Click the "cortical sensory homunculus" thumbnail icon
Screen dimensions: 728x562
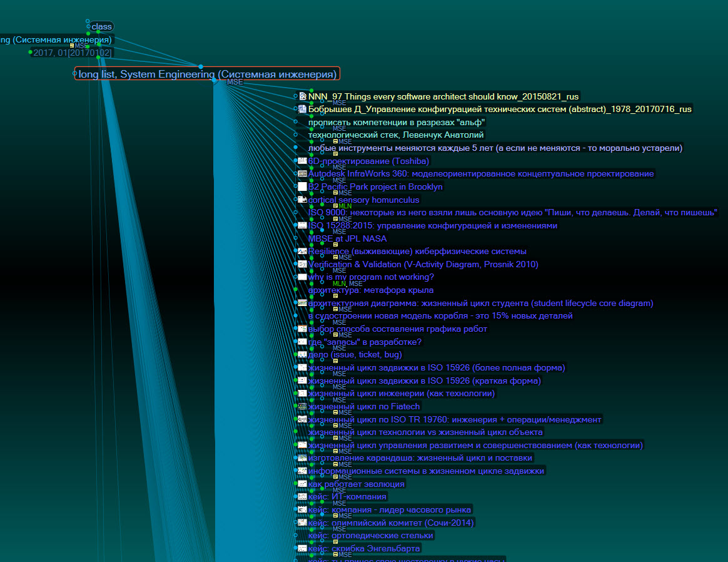(x=302, y=199)
